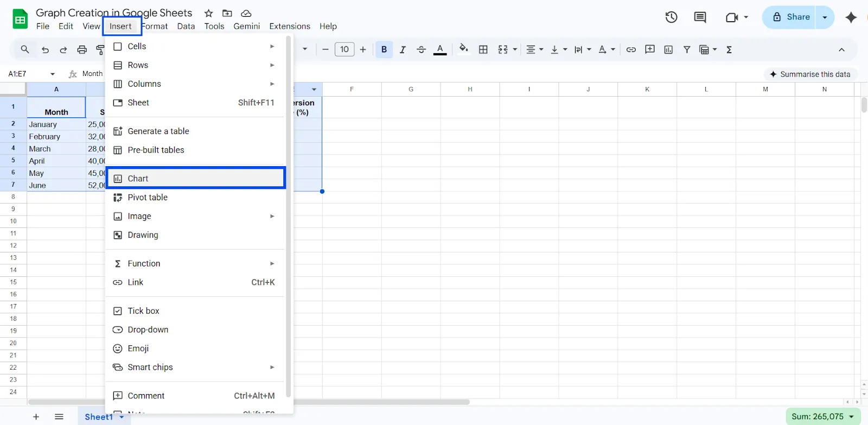Click the toolbar insert comment icon

tap(650, 49)
